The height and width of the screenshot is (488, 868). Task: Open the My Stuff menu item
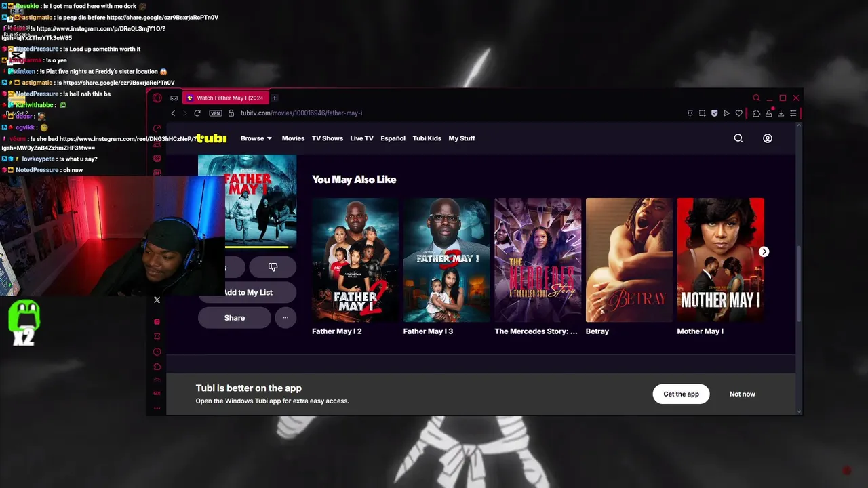(x=462, y=138)
